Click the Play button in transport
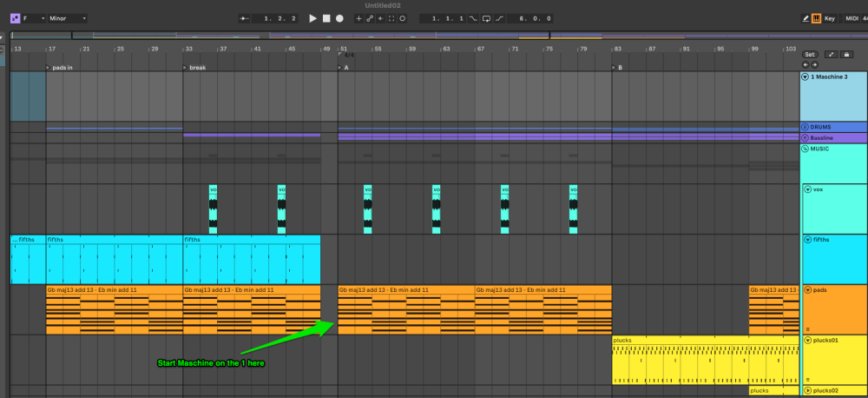Viewport: 868px width, 398px height. [x=313, y=18]
